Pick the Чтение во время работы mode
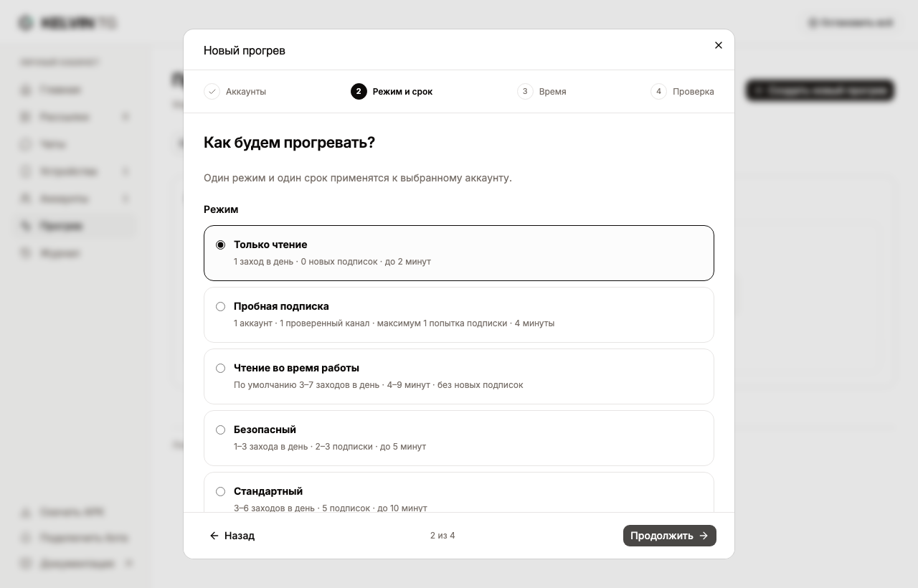The width and height of the screenshot is (918, 588). click(x=459, y=376)
